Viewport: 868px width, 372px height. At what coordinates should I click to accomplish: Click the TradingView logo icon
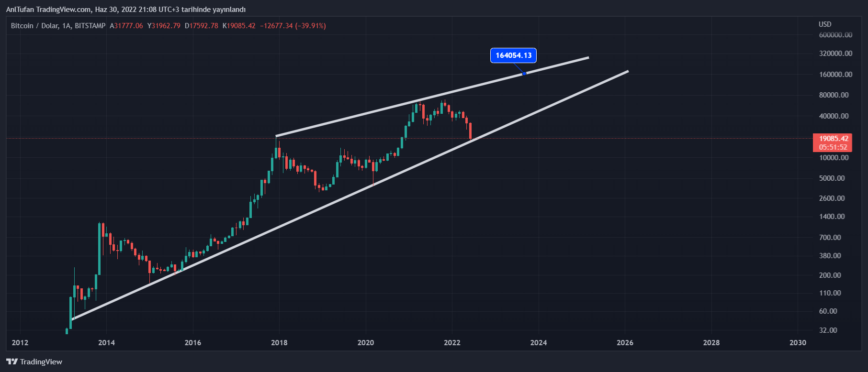[12, 361]
